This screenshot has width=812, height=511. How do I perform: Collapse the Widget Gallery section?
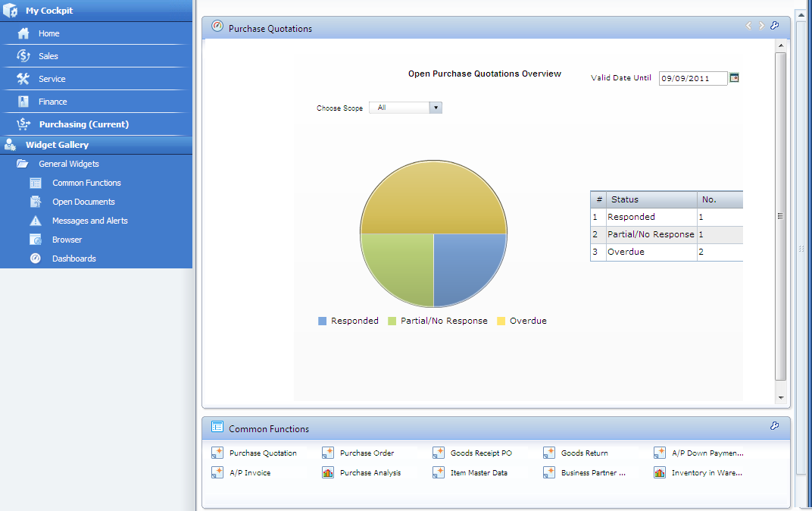[x=95, y=145]
